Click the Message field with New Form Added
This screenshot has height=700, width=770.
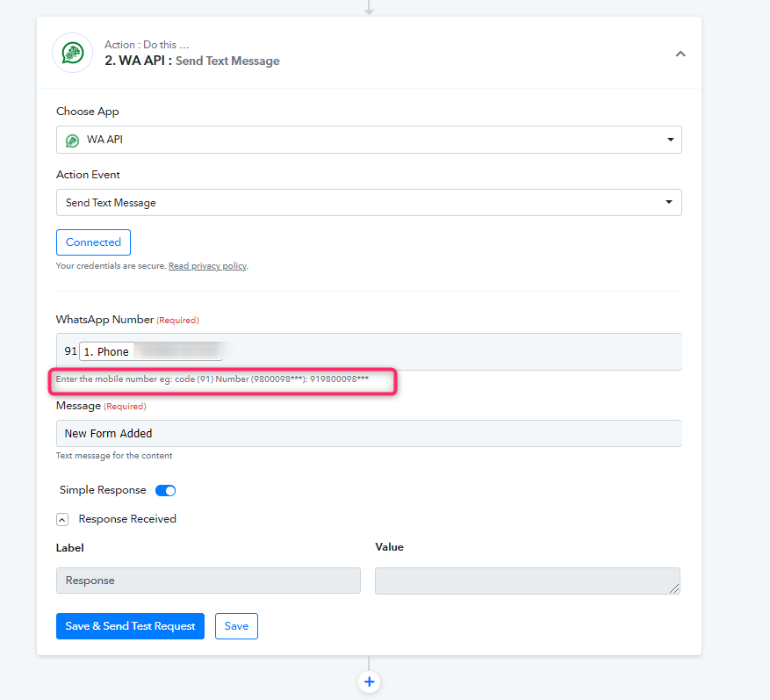point(369,433)
